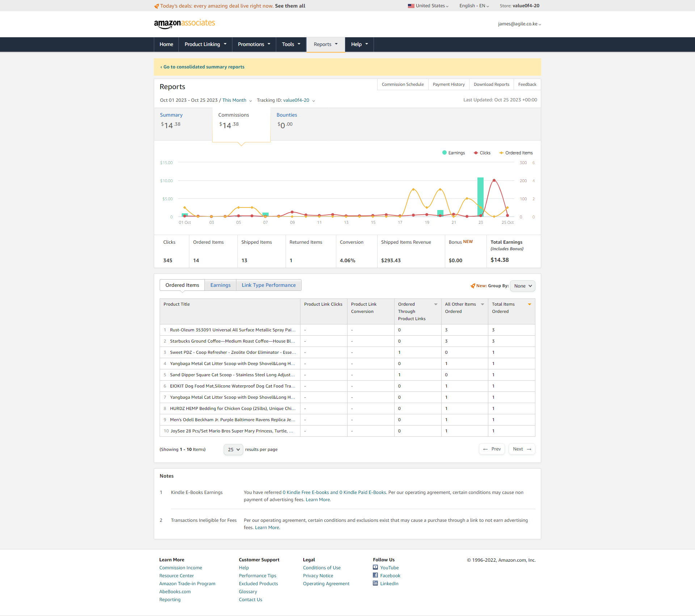
Task: Click Go to consolidated summary reports link
Action: coord(202,67)
